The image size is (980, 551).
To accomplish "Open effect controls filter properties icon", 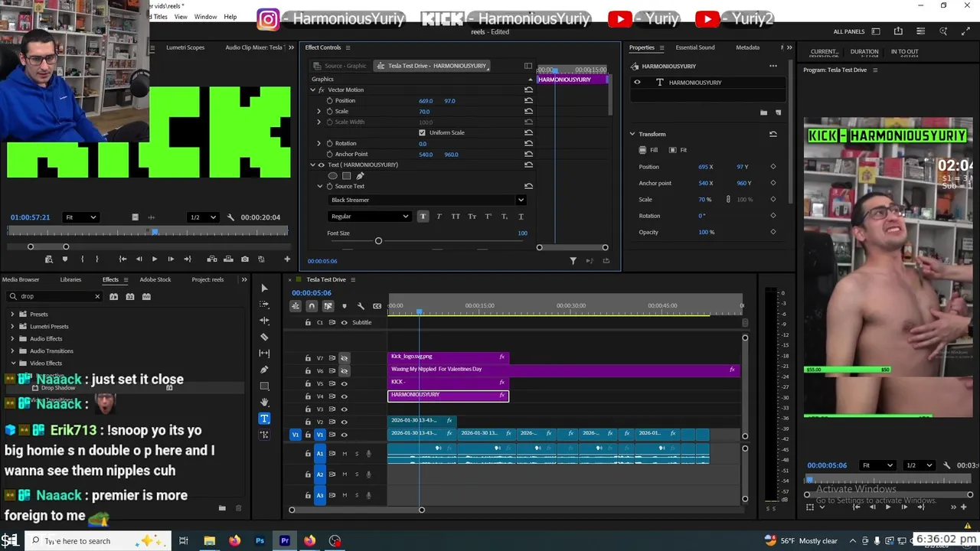I will click(573, 261).
